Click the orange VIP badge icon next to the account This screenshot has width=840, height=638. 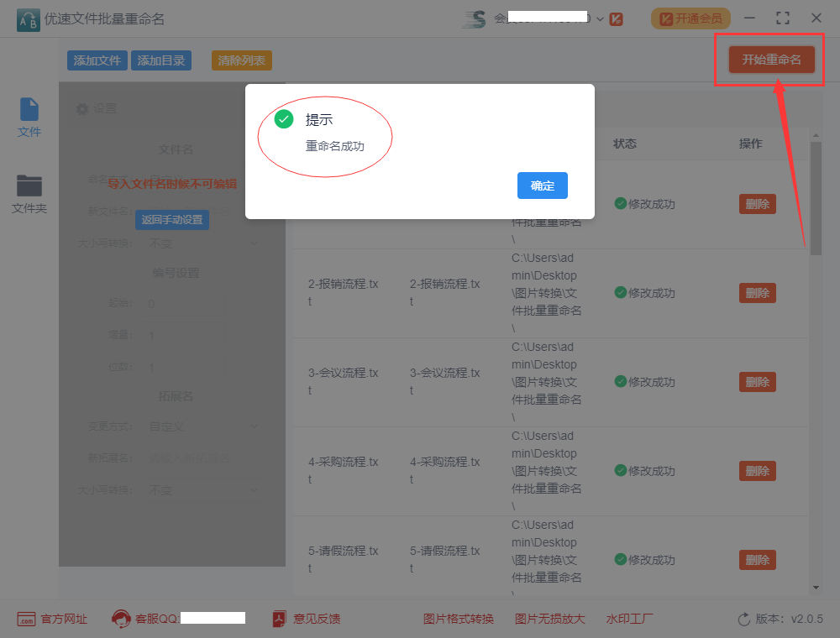616,18
